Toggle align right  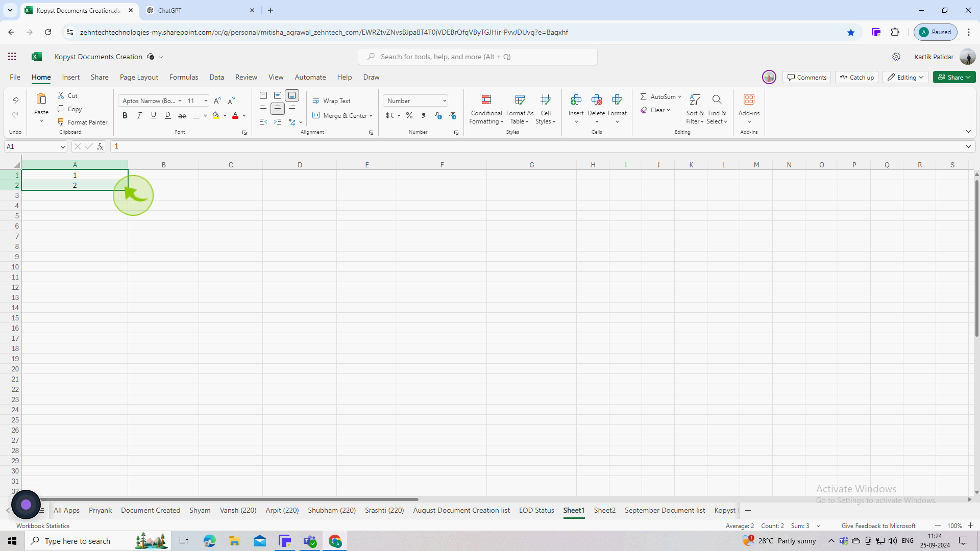pos(292,109)
